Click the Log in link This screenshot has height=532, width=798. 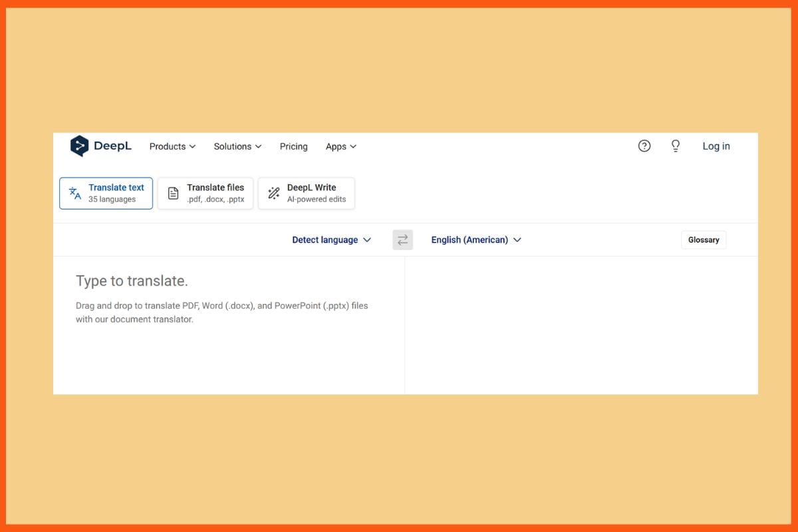[x=716, y=146]
